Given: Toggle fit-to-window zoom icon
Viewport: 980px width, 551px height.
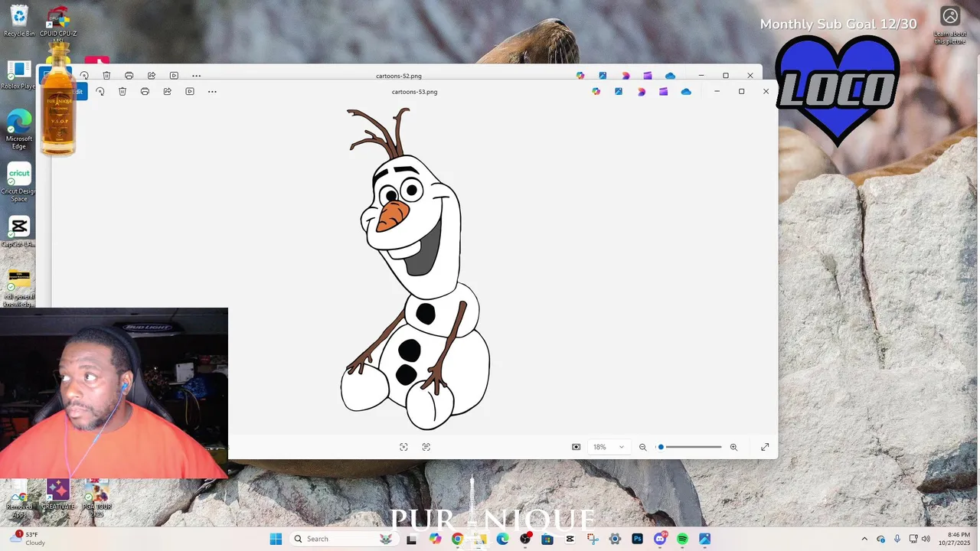Looking at the screenshot, I should click(577, 447).
